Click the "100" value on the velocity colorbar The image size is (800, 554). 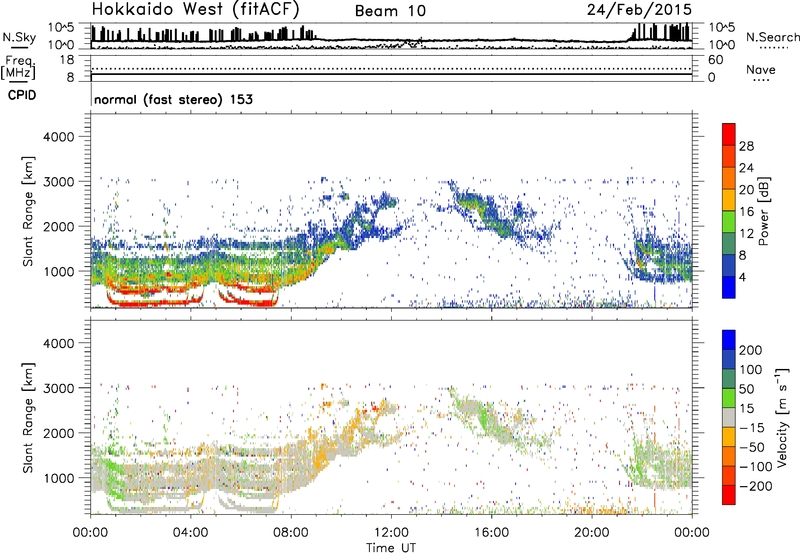pyautogui.click(x=751, y=370)
